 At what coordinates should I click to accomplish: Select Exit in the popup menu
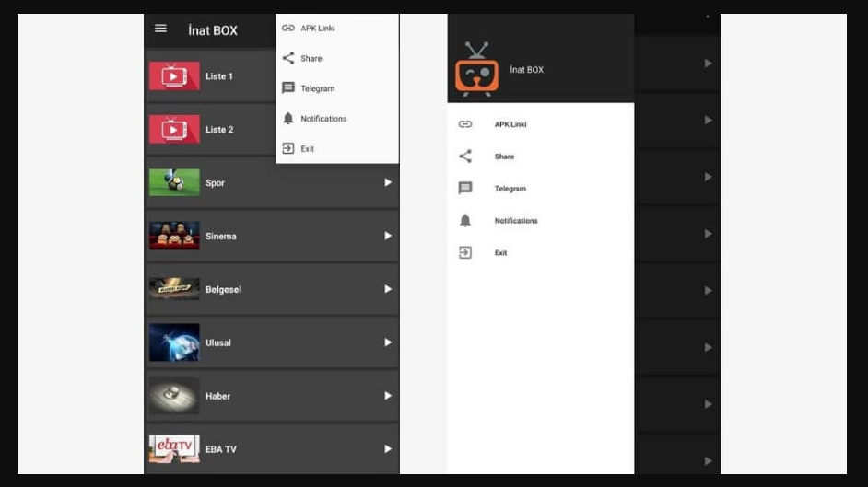pyautogui.click(x=307, y=149)
